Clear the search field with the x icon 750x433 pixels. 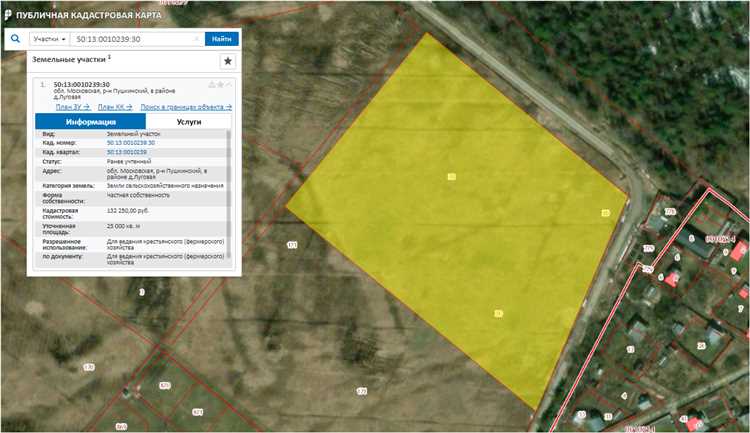point(197,39)
